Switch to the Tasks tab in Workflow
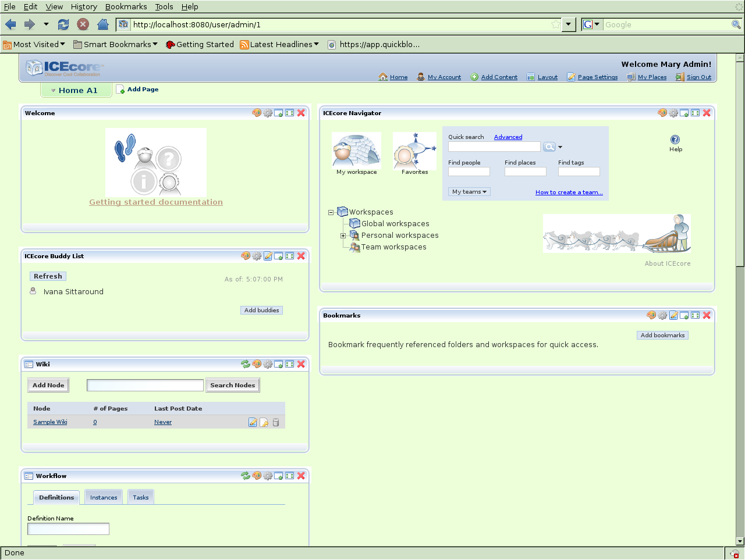The width and height of the screenshot is (745, 560). click(x=141, y=497)
